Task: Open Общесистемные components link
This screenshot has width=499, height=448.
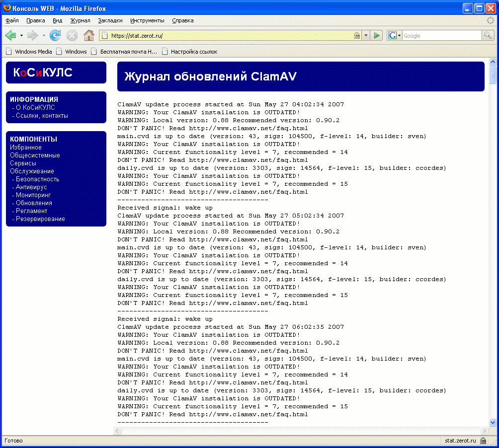Action: [x=35, y=155]
